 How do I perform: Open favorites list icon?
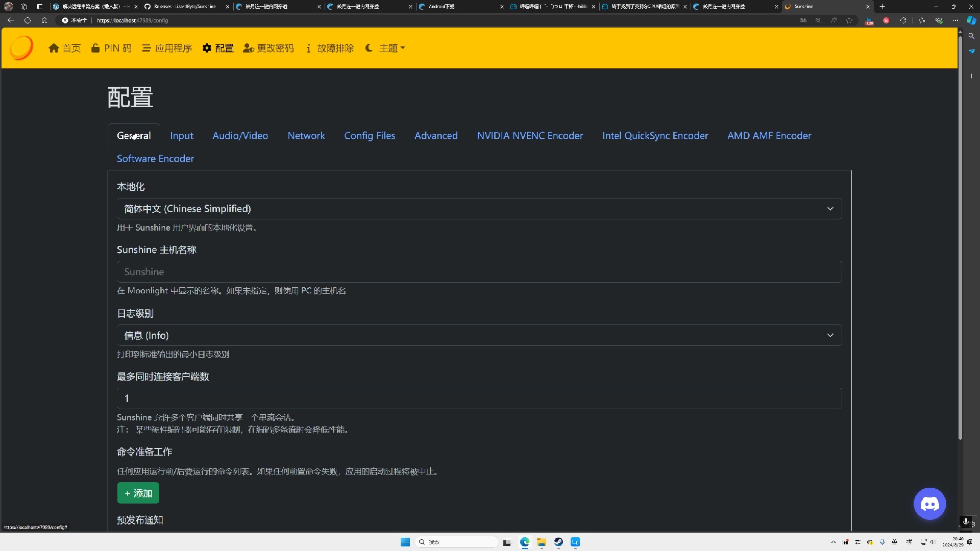[921, 20]
